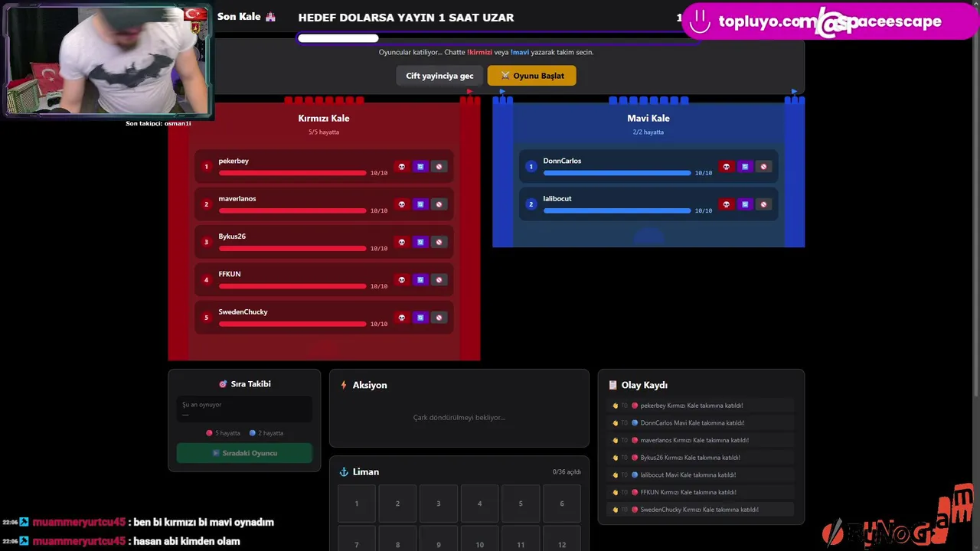Click the 'Şu an oynuyor' field
The image size is (980, 551).
[244, 409]
